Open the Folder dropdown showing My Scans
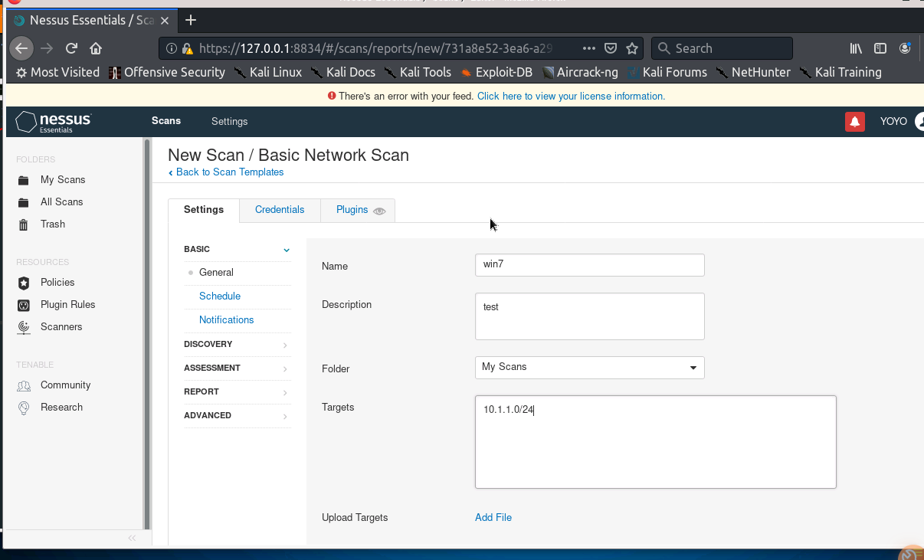Viewport: 924px width, 560px height. [x=589, y=368]
